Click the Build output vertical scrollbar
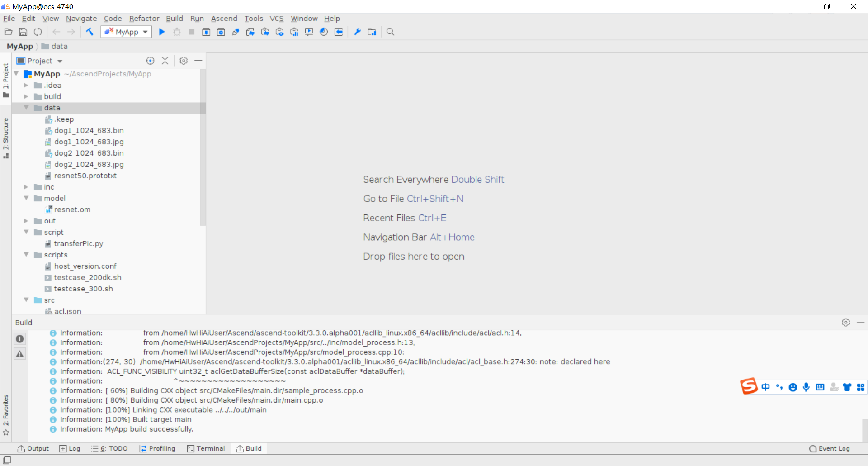The image size is (868, 466). pos(865,430)
